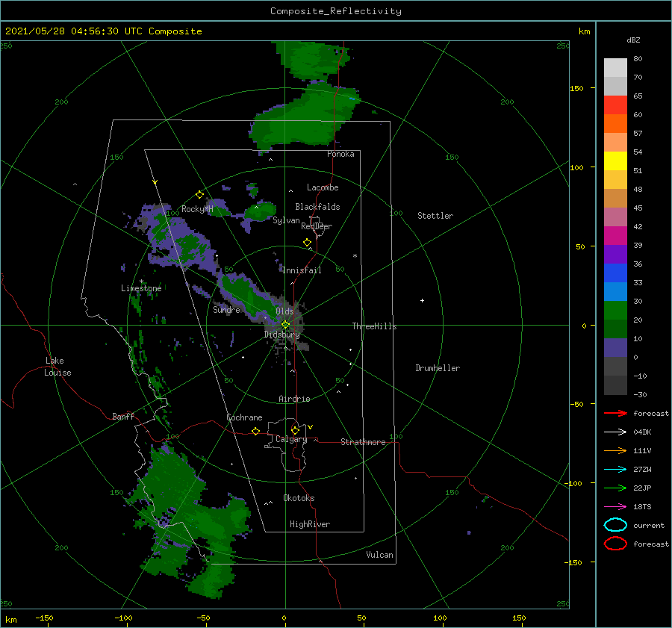Click the dBZ legend heading
Screen dimensions: 672x628
[633, 40]
